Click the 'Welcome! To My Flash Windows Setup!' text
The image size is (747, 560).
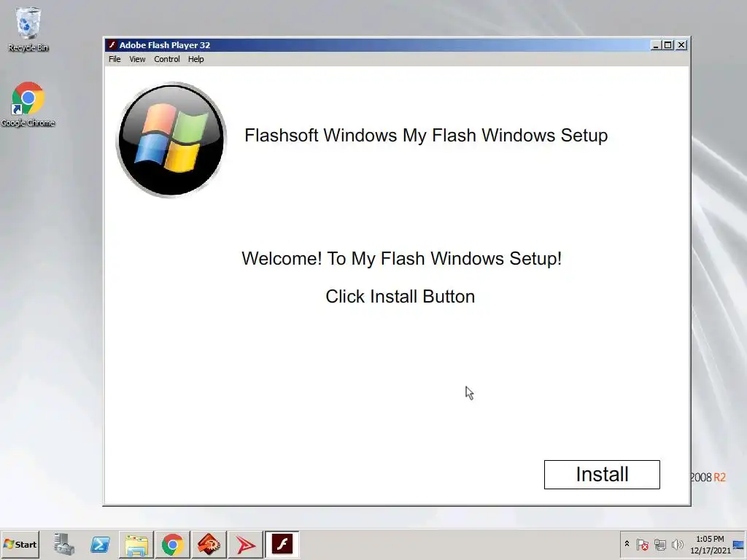[x=402, y=259]
